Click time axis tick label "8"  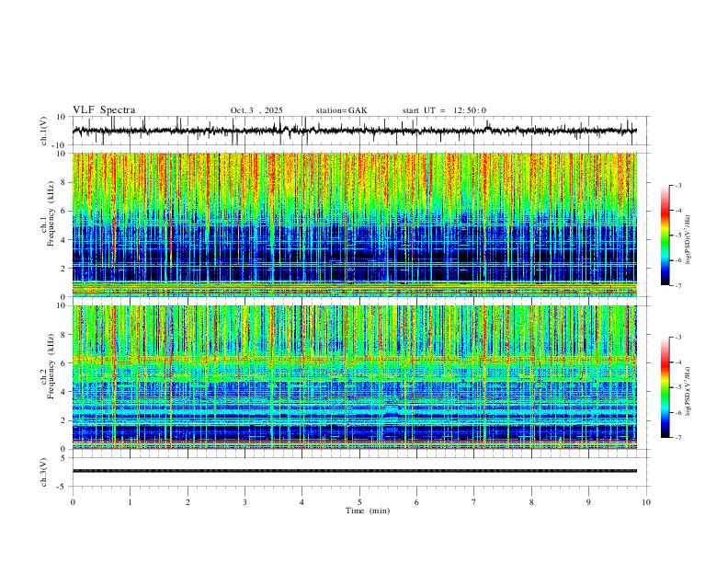click(x=531, y=502)
